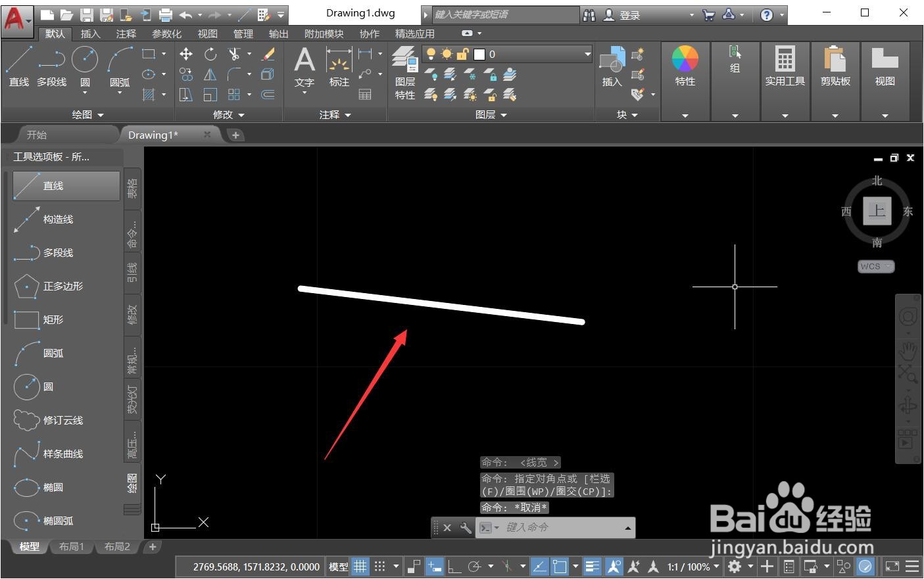Click the Rotate tool icon

210,54
